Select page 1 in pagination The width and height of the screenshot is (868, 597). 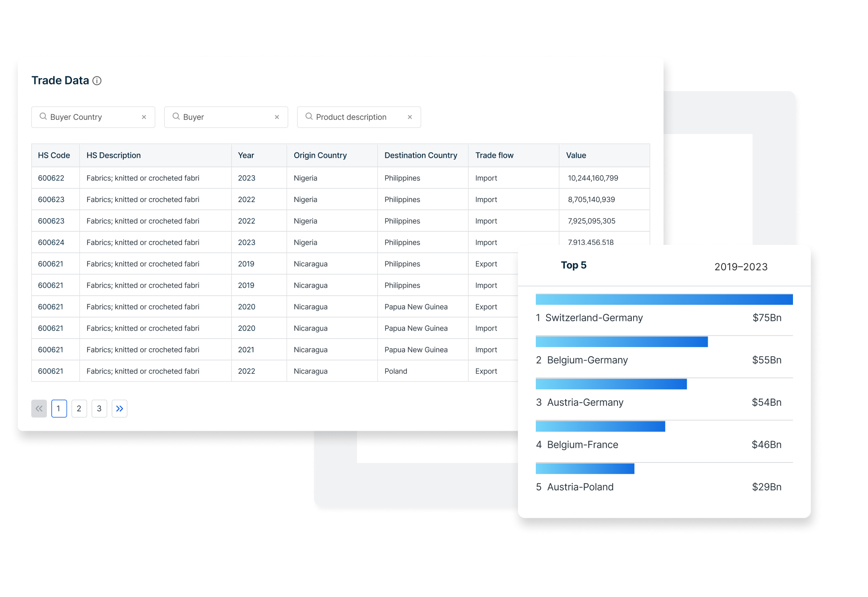(x=59, y=408)
